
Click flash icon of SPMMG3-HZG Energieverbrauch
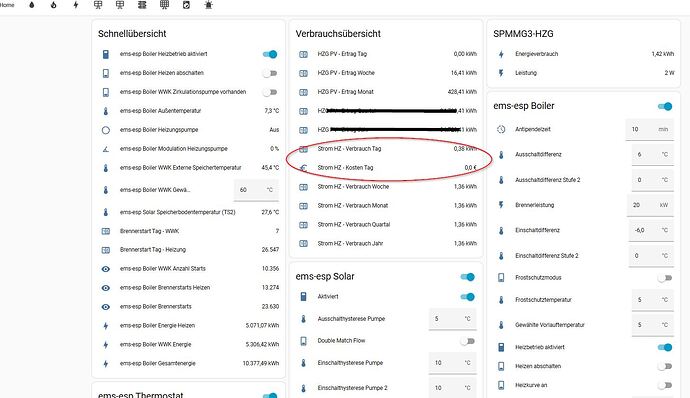(501, 54)
